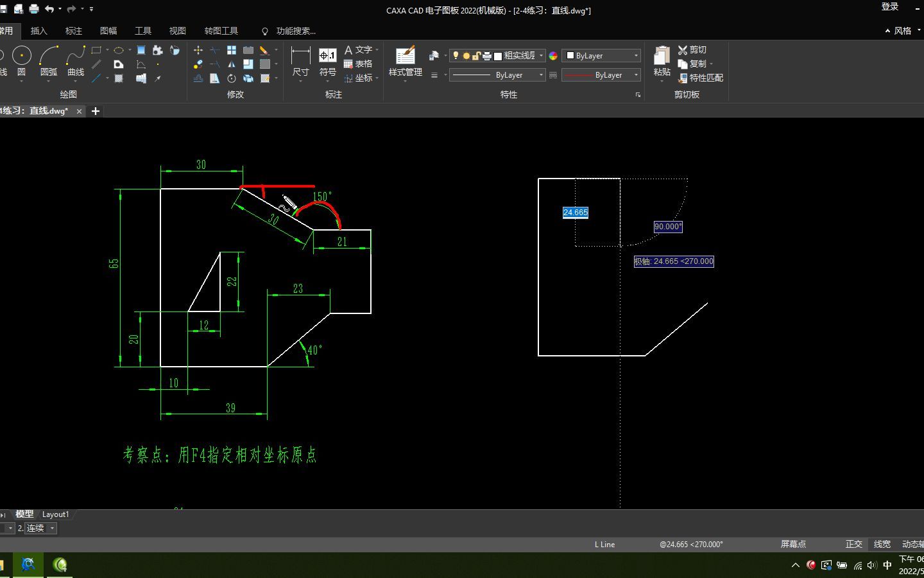Expand the properties panel launcher arrow
The image size is (924, 578).
(638, 95)
